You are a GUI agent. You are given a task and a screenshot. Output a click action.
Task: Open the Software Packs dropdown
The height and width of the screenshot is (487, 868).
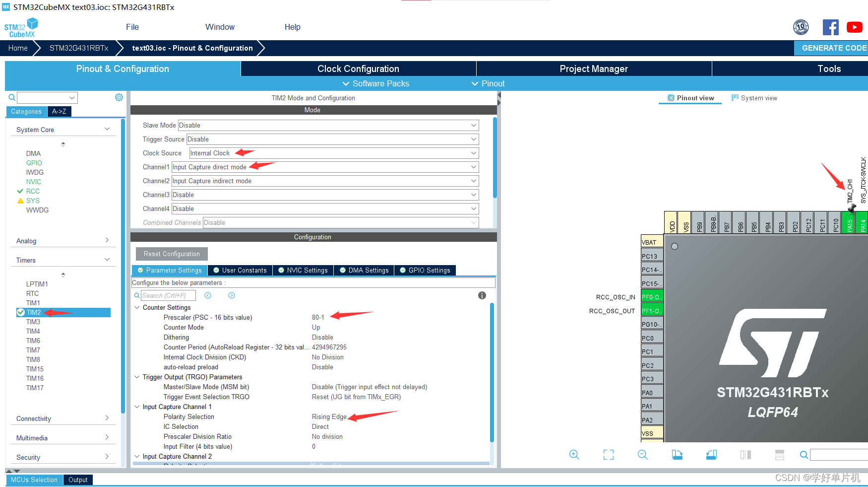click(x=376, y=83)
